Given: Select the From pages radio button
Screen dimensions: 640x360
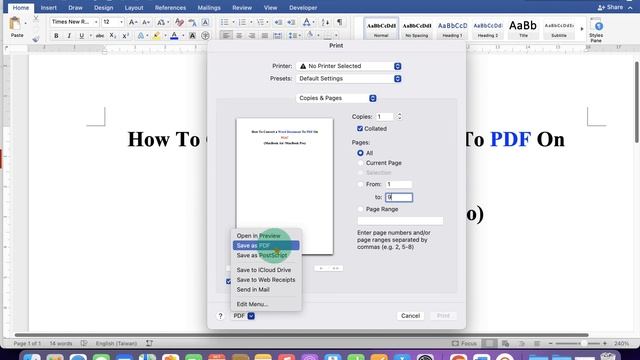Looking at the screenshot, I should (360, 184).
